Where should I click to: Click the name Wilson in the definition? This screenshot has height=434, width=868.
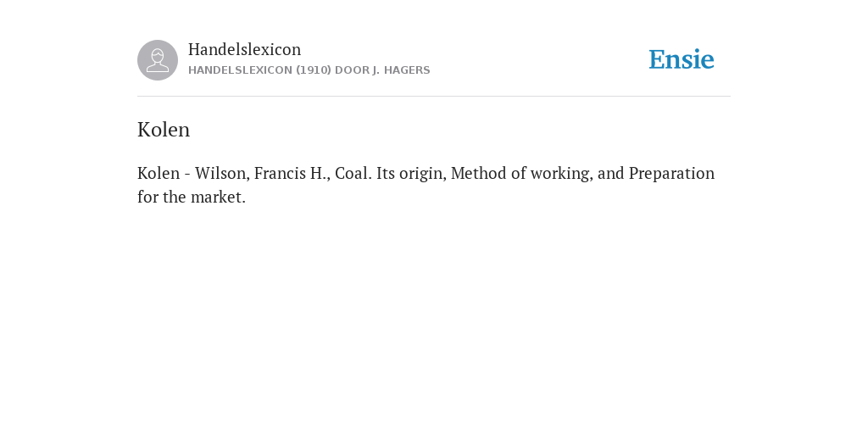[x=222, y=173]
